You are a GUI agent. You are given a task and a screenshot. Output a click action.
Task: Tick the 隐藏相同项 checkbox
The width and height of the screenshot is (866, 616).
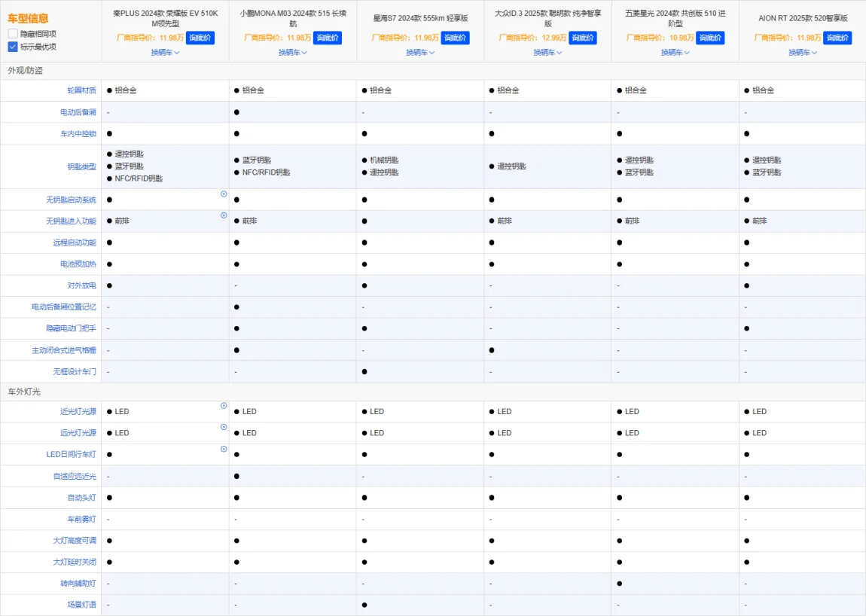[13, 34]
